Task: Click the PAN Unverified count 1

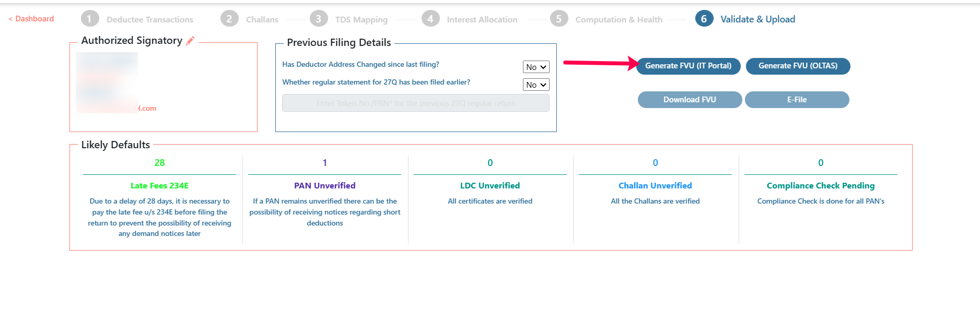Action: click(x=325, y=163)
